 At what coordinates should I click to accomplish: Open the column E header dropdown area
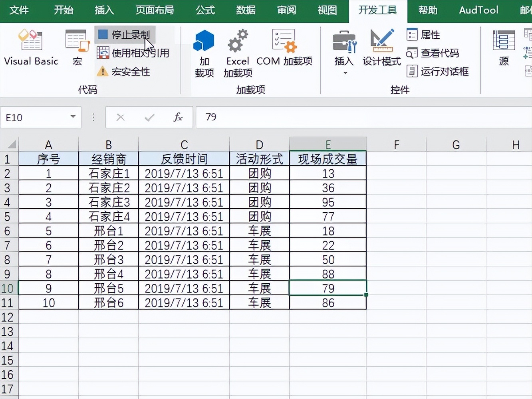328,144
